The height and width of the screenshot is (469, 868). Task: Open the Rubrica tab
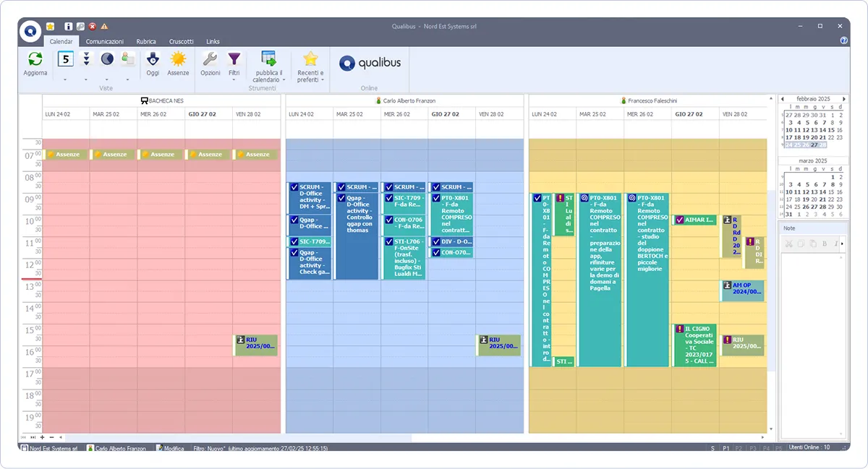point(146,41)
